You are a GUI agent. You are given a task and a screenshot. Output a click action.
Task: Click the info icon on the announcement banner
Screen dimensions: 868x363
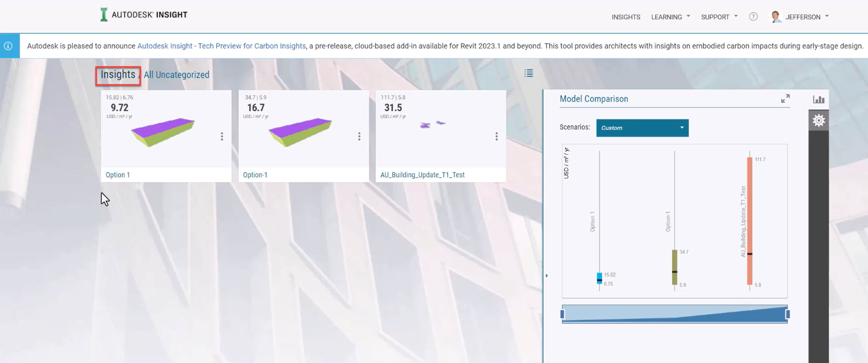pyautogui.click(x=8, y=46)
